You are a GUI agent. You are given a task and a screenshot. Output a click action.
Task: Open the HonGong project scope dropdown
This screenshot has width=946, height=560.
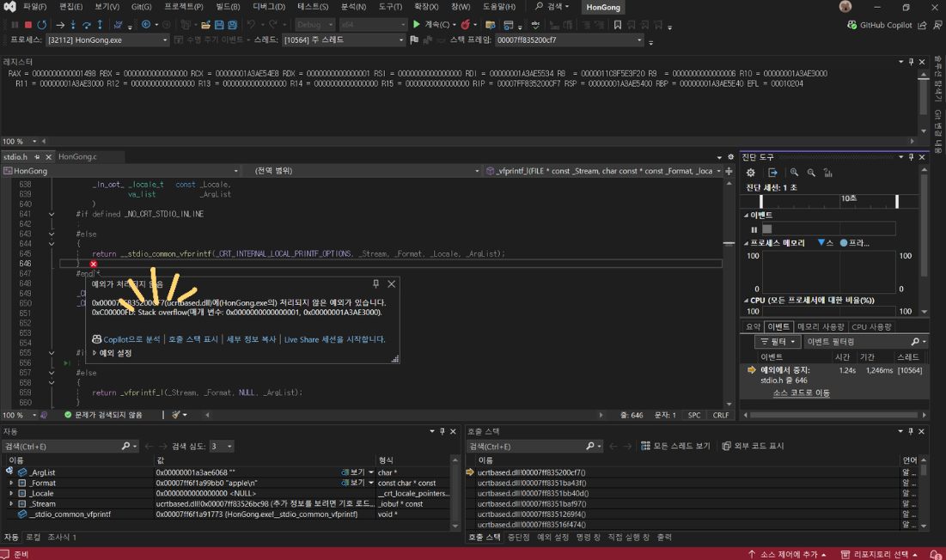coord(120,171)
